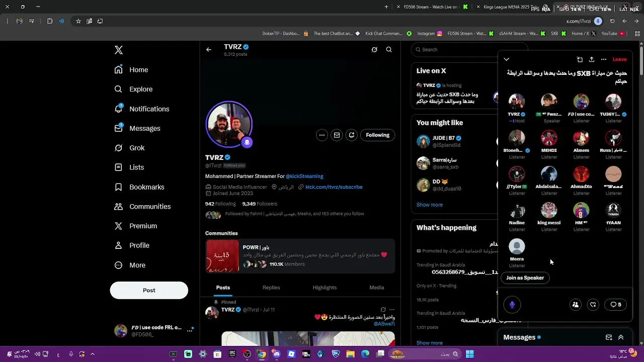The width and height of the screenshot is (644, 362).
Task: Open the profile more-options ellipsis button
Action: (x=321, y=135)
